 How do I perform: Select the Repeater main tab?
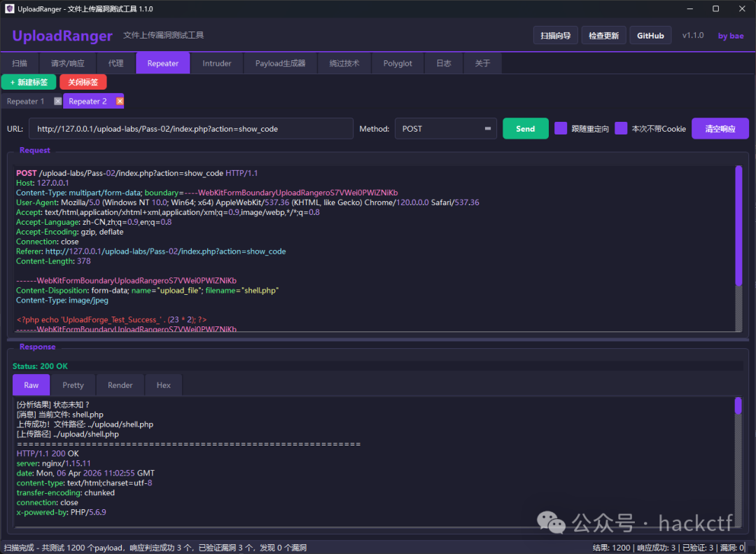(163, 63)
